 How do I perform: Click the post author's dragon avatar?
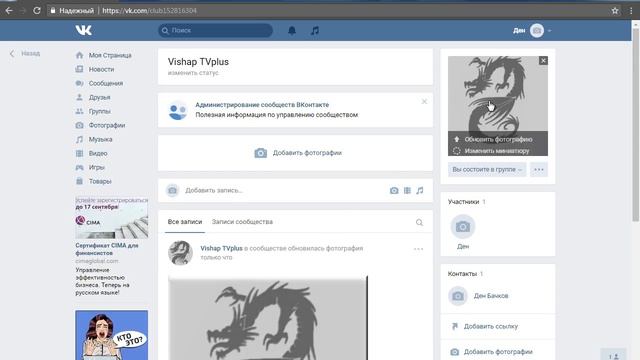180,253
